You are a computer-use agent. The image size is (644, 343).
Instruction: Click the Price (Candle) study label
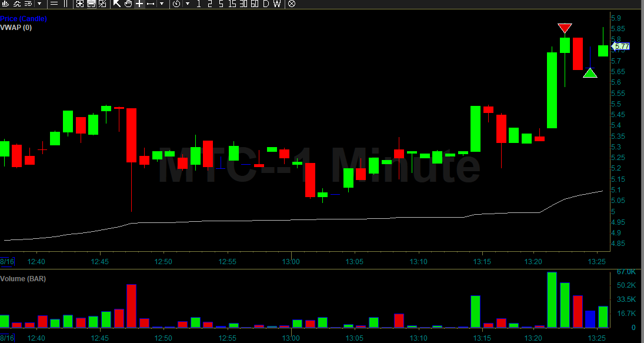point(24,18)
